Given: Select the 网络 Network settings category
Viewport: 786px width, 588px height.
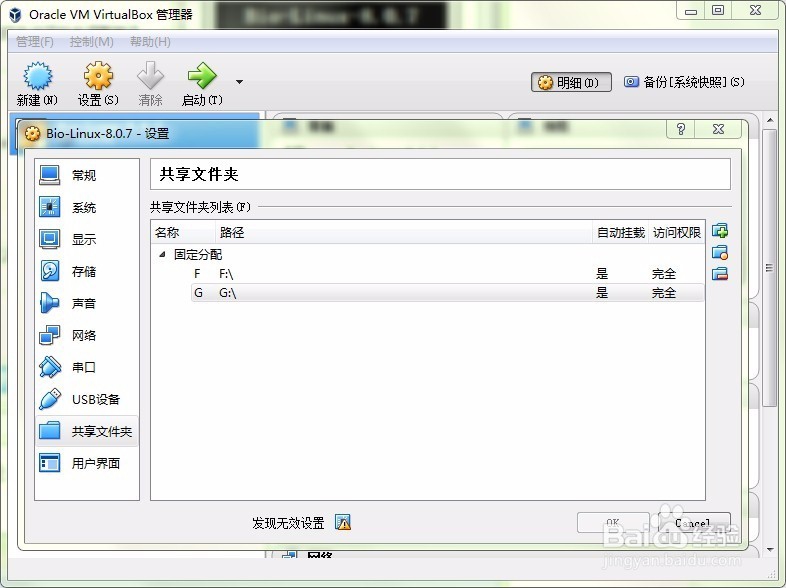Looking at the screenshot, I should [87, 335].
